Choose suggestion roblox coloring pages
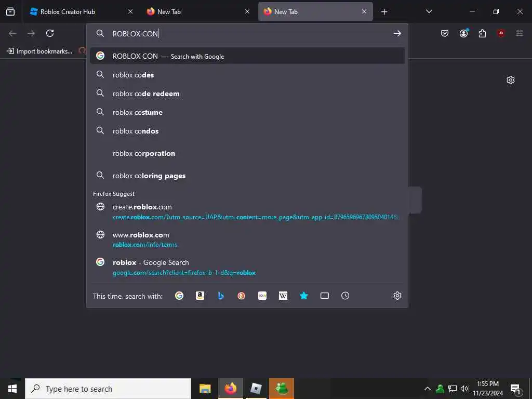Image resolution: width=532 pixels, height=399 pixels. (x=247, y=176)
